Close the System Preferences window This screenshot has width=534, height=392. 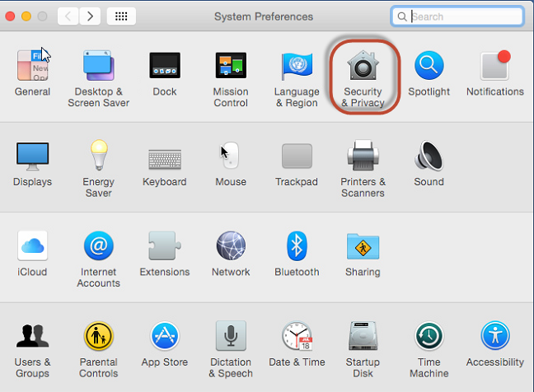pyautogui.click(x=10, y=16)
